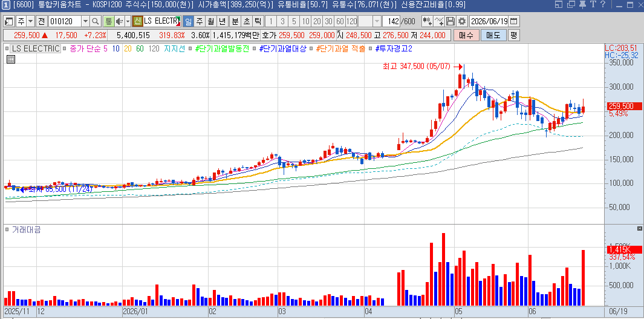Select interval 20 button
The width and height of the screenshot is (644, 319).
pos(317,21)
